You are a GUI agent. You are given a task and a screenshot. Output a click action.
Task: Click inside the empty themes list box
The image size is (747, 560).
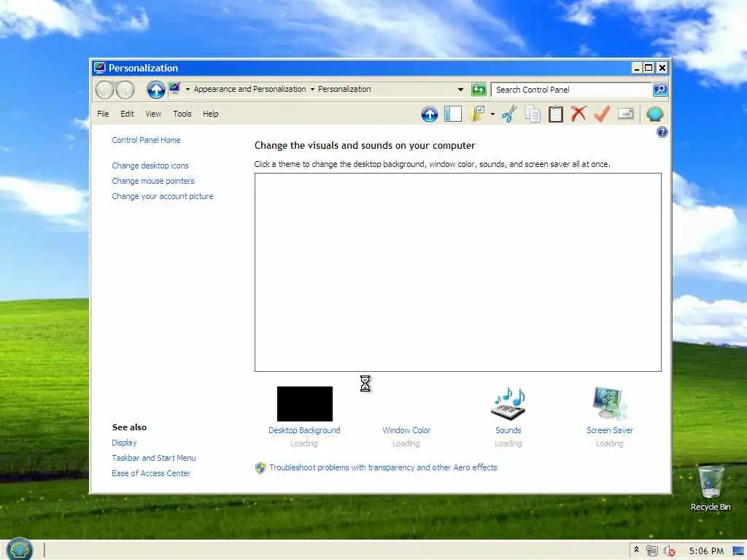(x=458, y=272)
